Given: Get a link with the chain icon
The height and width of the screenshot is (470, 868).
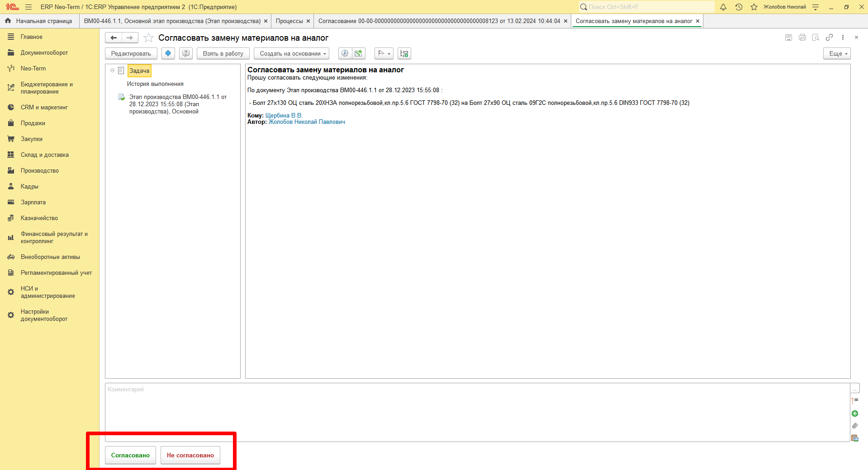Looking at the screenshot, I should (x=829, y=38).
